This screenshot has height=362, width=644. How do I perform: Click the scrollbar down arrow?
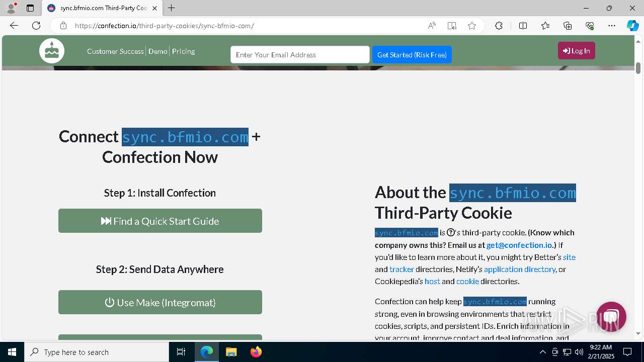click(638, 334)
